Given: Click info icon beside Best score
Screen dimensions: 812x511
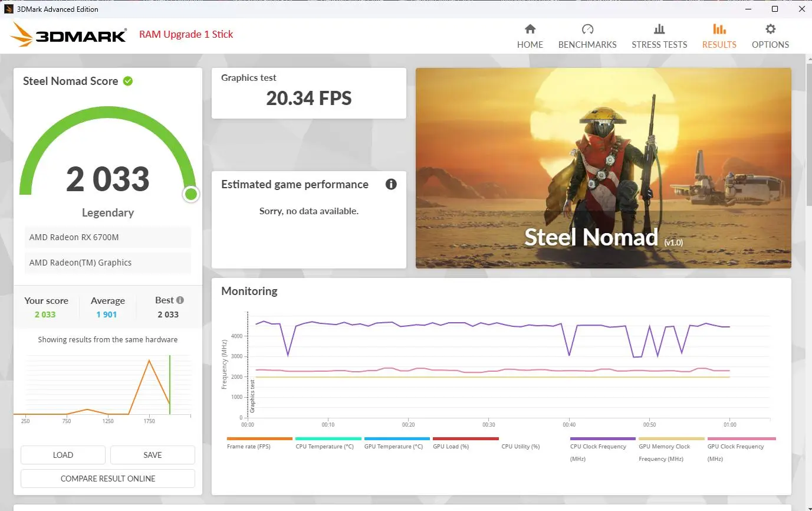Looking at the screenshot, I should click(x=180, y=300).
